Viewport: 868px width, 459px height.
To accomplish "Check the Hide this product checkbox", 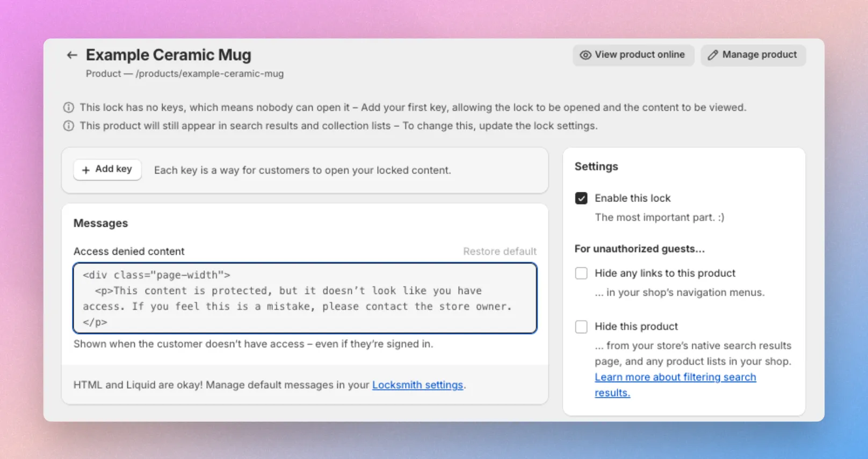I will [x=581, y=327].
